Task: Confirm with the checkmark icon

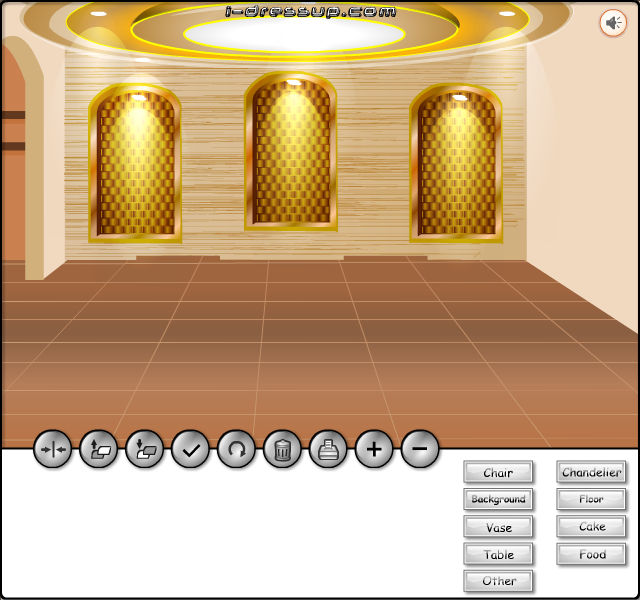Action: click(190, 449)
